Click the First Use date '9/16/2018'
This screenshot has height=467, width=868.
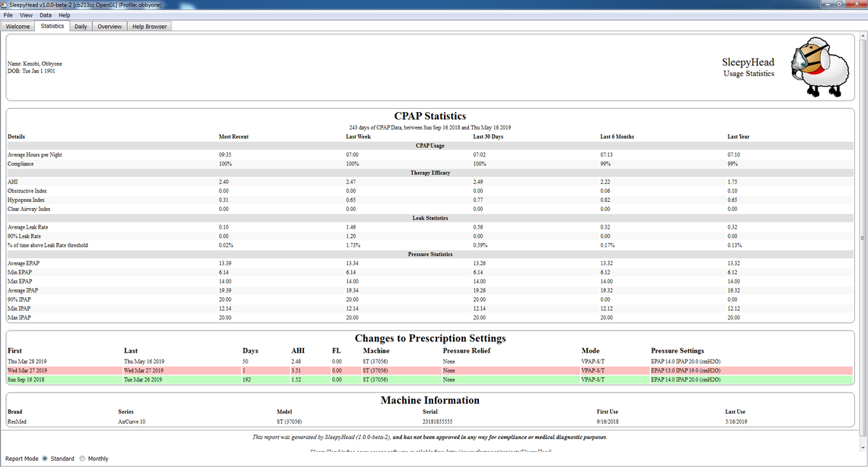click(x=608, y=421)
